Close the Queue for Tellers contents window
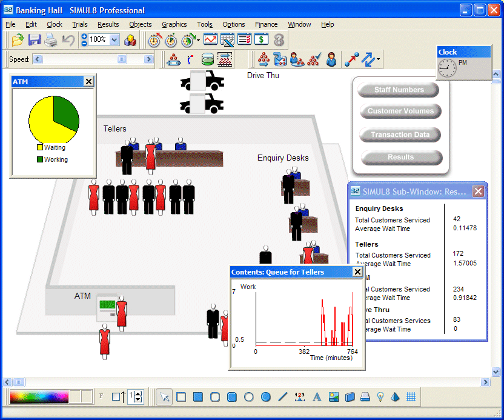 (357, 272)
